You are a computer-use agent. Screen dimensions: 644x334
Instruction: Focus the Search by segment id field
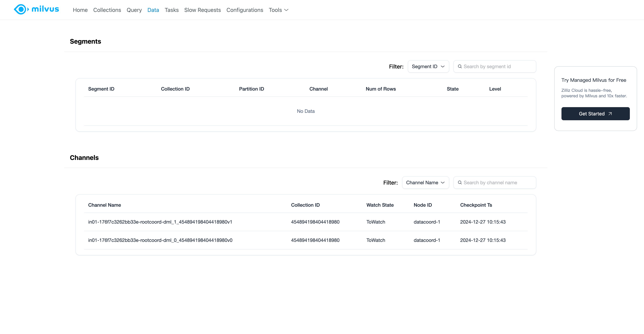[497, 66]
